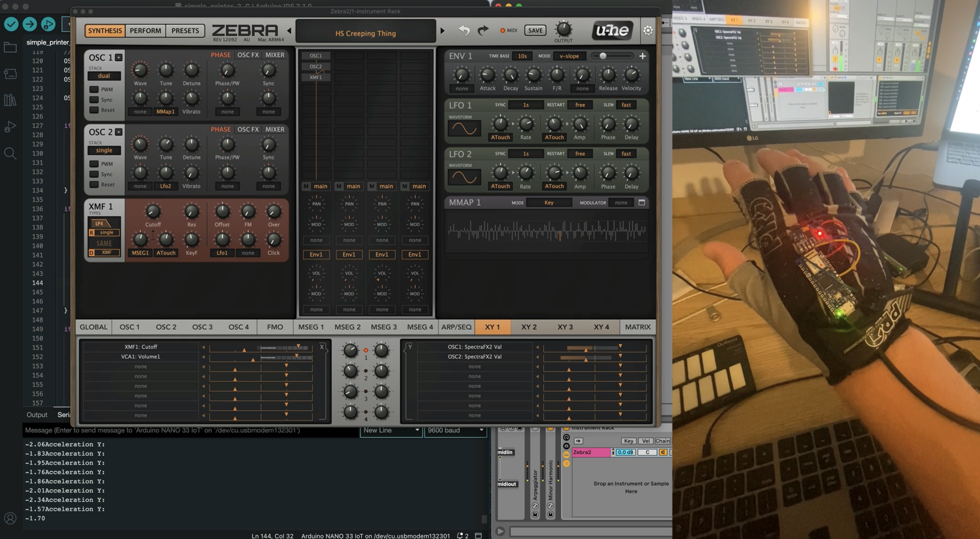Viewport: 980px width, 539px height.
Task: Switch to the PRESETS page tab
Action: coord(185,30)
